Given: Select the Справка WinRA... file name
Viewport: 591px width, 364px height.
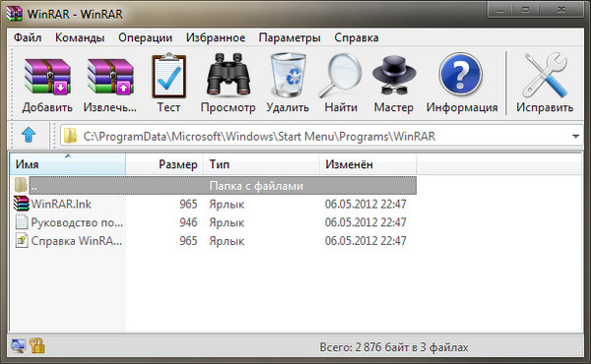Looking at the screenshot, I should pos(77,241).
